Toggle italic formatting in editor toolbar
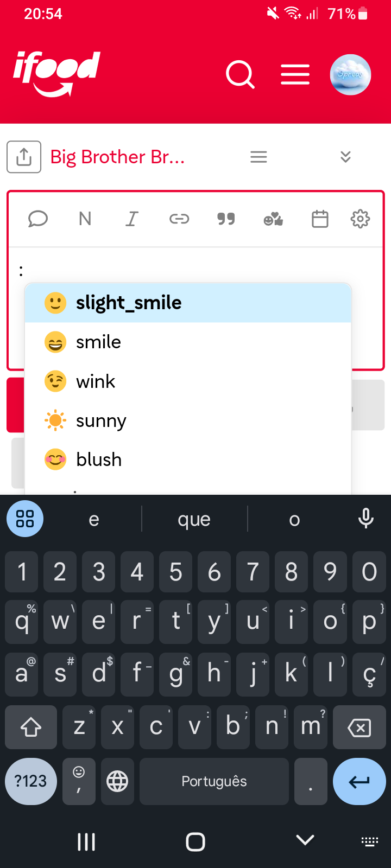 [x=132, y=219]
